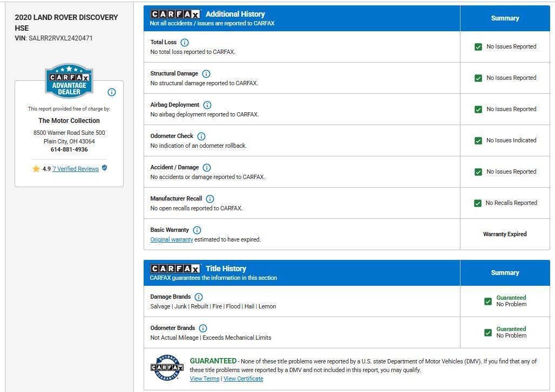The width and height of the screenshot is (555, 392).
Task: Click the Manufacturer Recall green checkmark
Action: pos(478,203)
